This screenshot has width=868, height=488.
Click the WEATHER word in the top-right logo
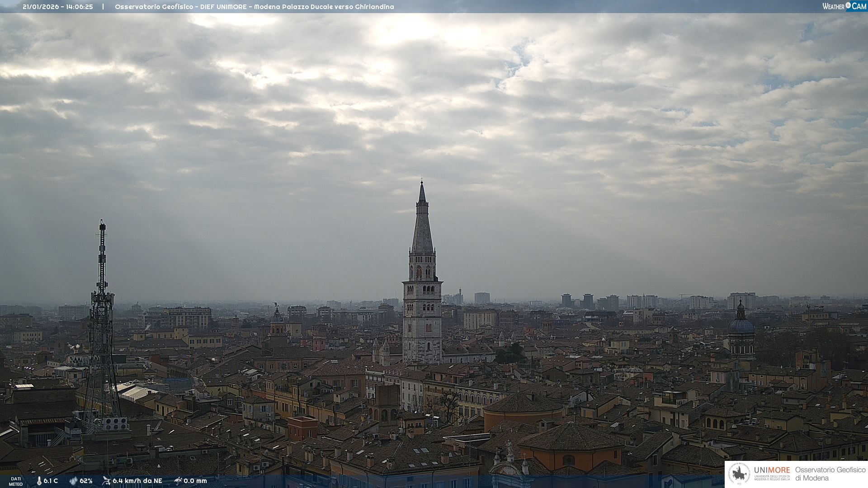click(x=833, y=6)
